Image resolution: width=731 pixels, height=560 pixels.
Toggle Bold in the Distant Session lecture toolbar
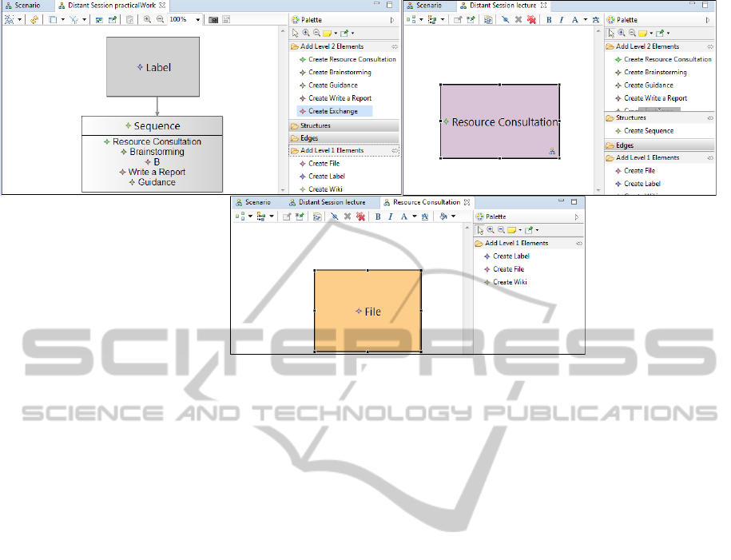[549, 19]
